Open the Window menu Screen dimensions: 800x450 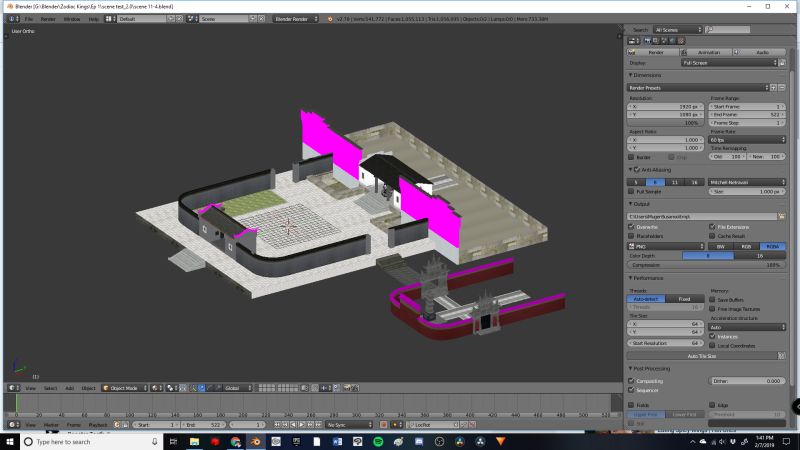tap(72, 19)
